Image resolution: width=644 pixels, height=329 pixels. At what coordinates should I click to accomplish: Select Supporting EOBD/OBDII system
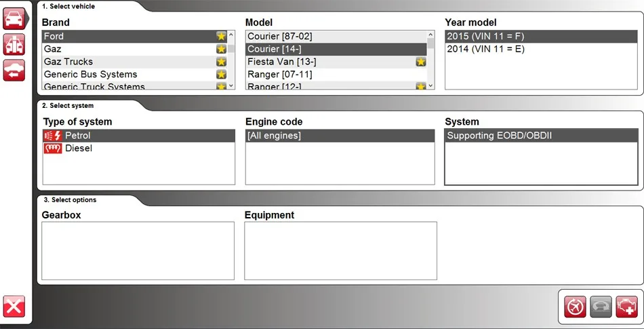click(541, 136)
